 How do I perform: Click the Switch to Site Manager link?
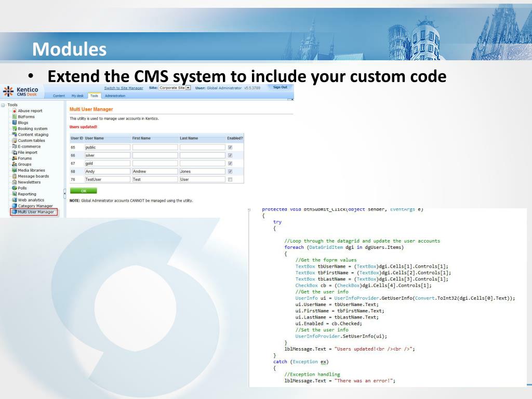click(x=124, y=88)
